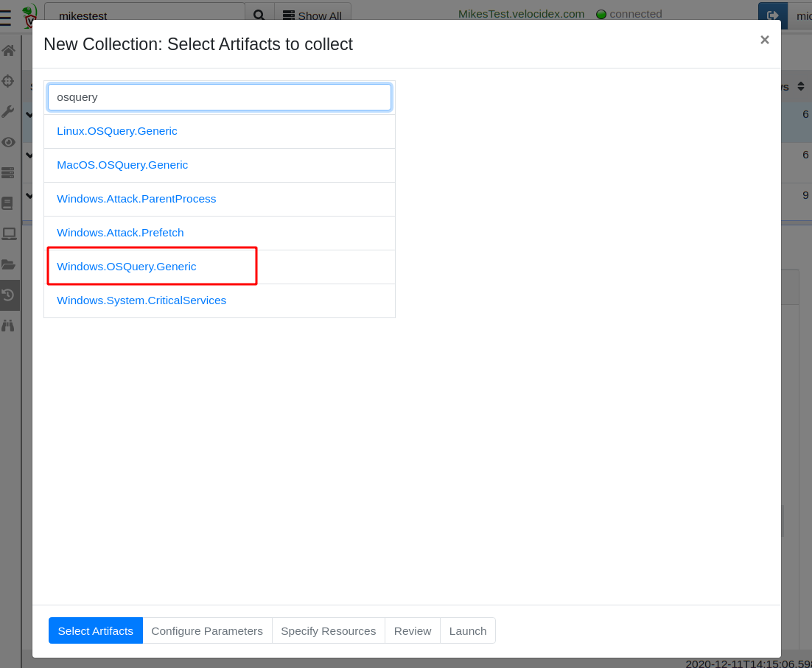Click the binoculars icon in the sidebar
This screenshot has height=668, width=812.
click(9, 326)
